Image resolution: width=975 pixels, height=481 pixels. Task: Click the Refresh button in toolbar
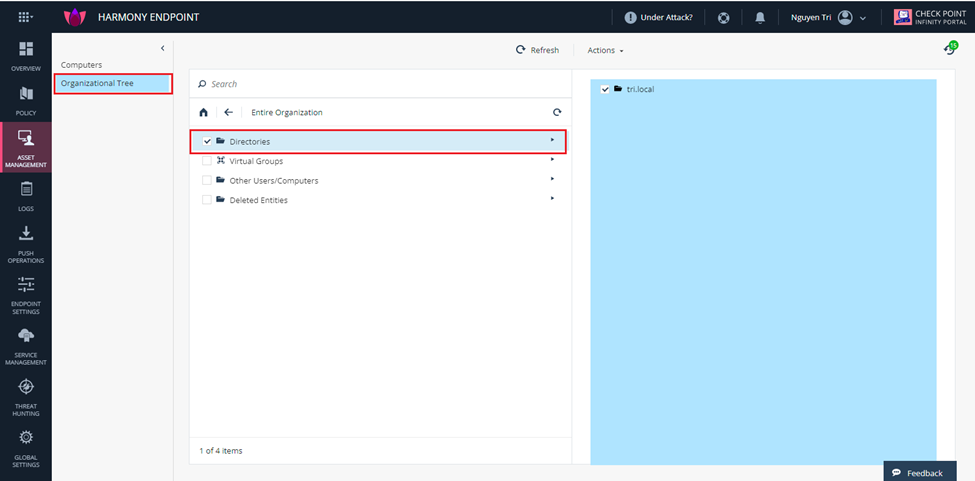tap(537, 50)
